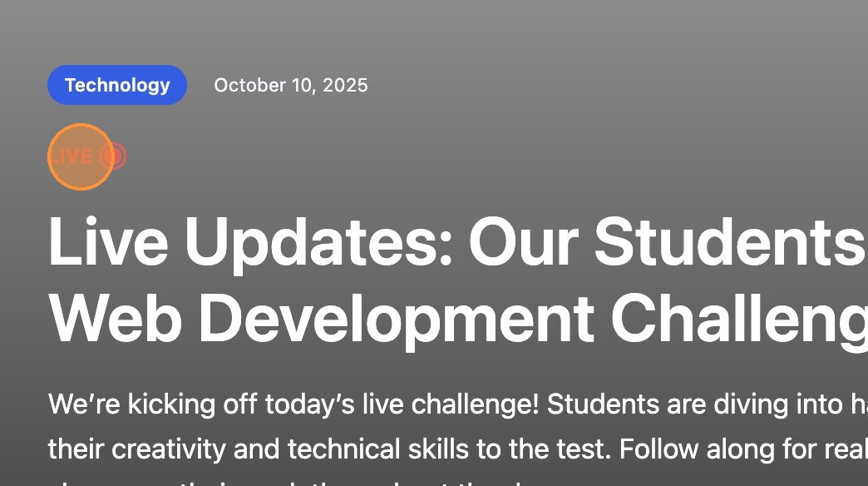Click "Follow along for" in the paragraph

click(x=705, y=449)
